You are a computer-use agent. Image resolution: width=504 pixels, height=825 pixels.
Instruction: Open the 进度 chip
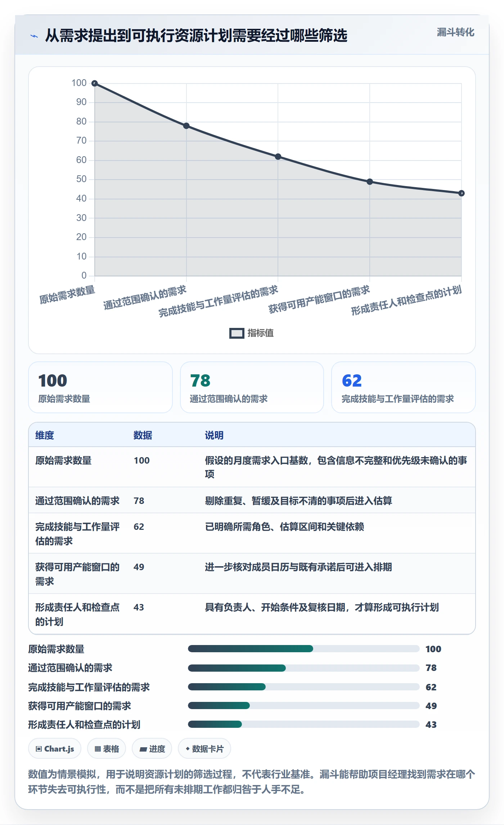point(152,749)
